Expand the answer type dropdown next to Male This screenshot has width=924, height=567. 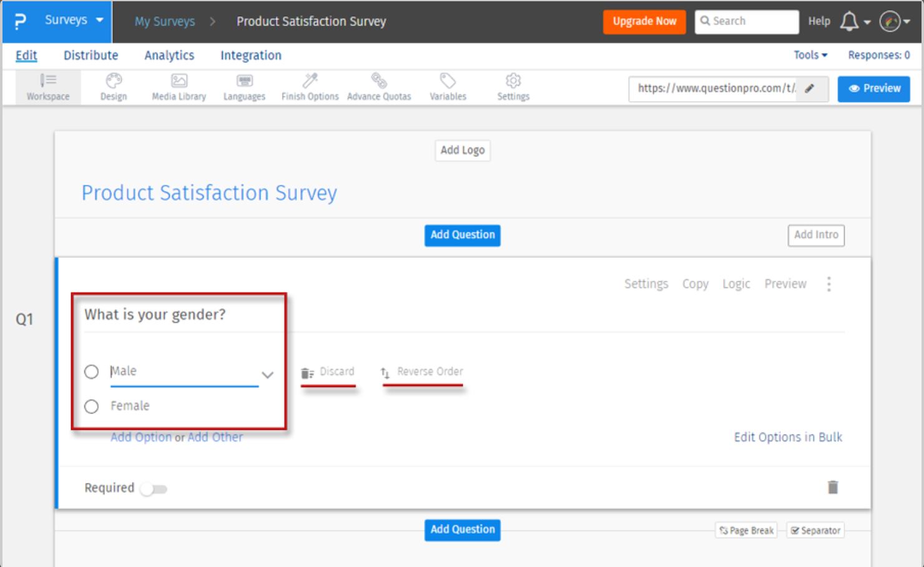pyautogui.click(x=267, y=375)
